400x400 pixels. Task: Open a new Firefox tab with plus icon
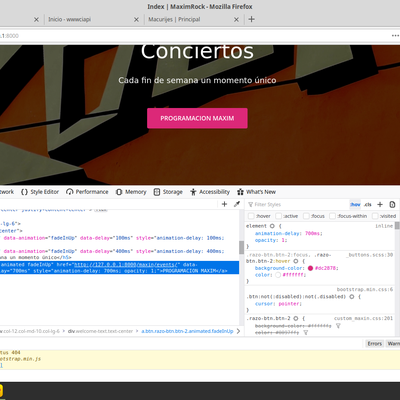click(251, 19)
